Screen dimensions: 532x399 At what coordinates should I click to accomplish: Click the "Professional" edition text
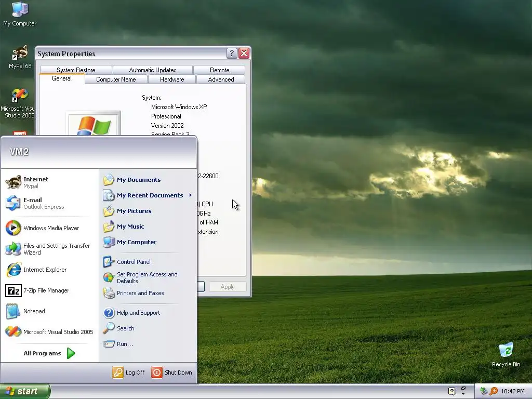pyautogui.click(x=166, y=116)
